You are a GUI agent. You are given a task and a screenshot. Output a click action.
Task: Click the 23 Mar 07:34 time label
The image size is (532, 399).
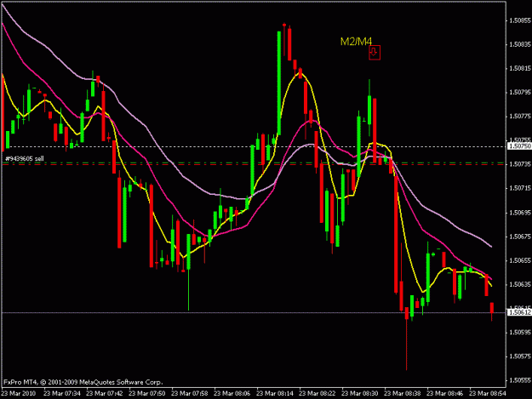pos(62,393)
